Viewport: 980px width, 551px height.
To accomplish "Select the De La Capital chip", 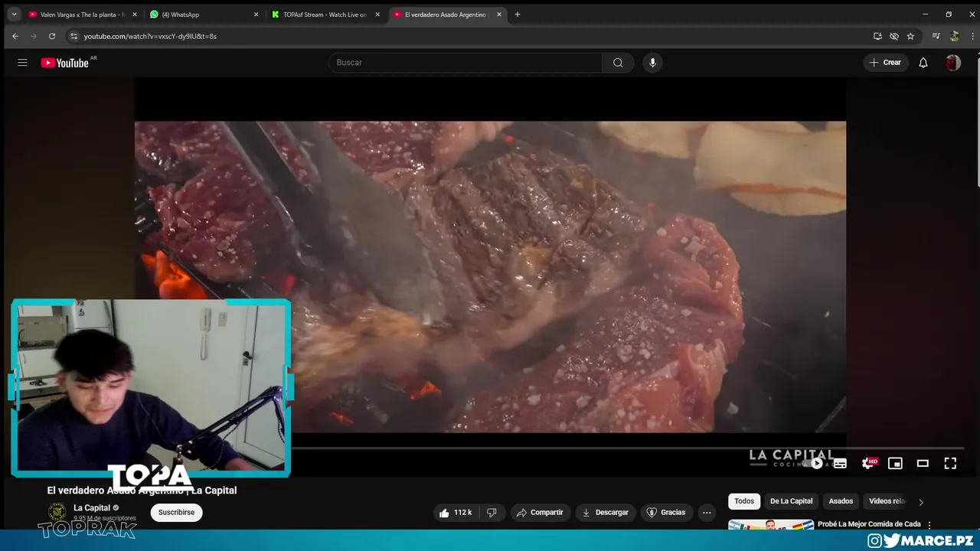I will [x=791, y=501].
